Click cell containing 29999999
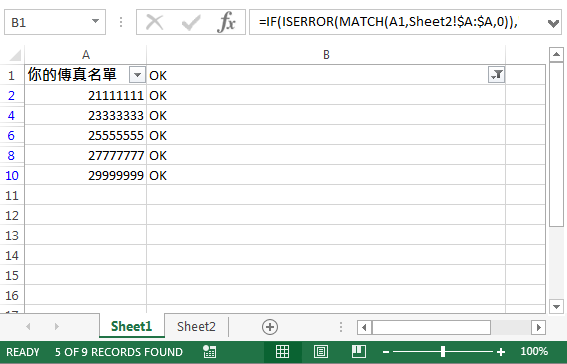567x364 pixels. click(86, 175)
